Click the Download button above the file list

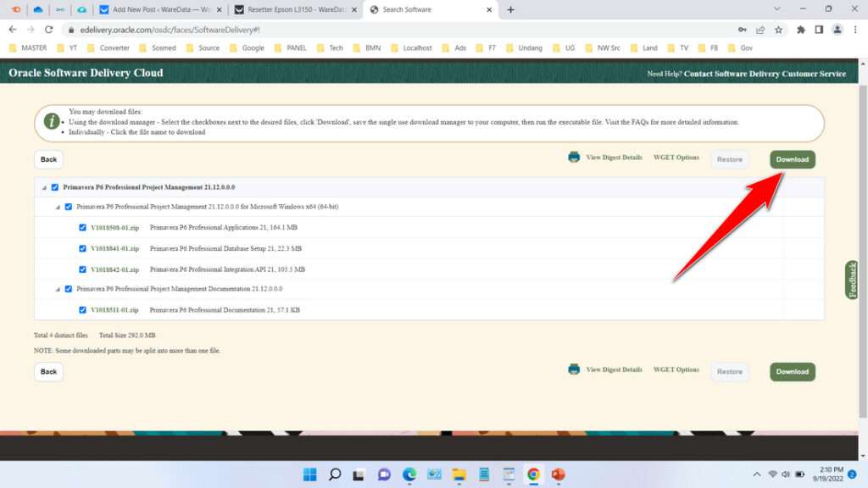coord(793,159)
